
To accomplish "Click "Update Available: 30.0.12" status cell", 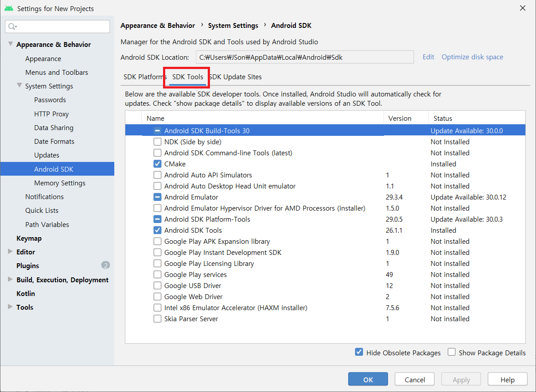I will click(468, 197).
